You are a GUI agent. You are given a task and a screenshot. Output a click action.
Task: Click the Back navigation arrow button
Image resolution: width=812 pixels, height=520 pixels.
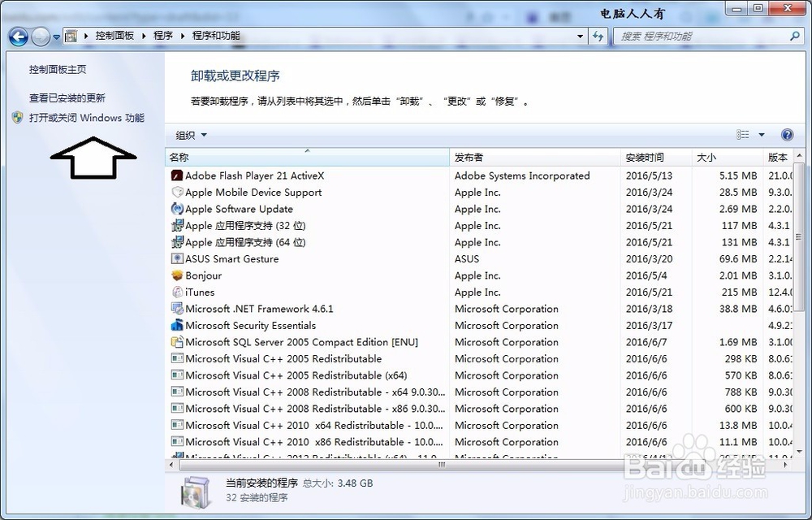18,37
